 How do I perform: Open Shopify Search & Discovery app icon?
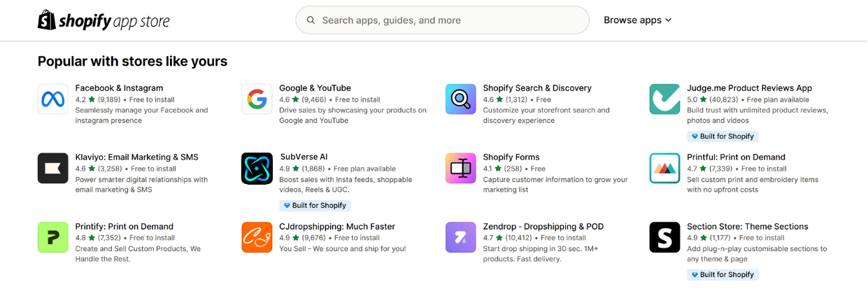tap(461, 99)
